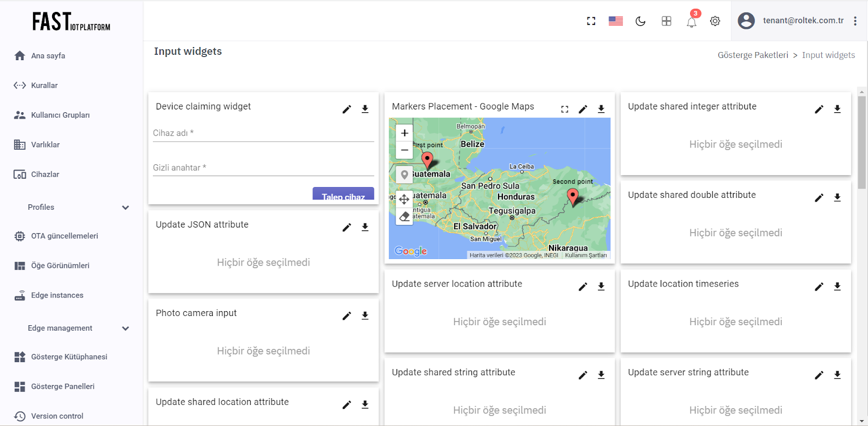Click the FAST IoT Platform logo
Screen dimensions: 868x426
[x=71, y=22]
